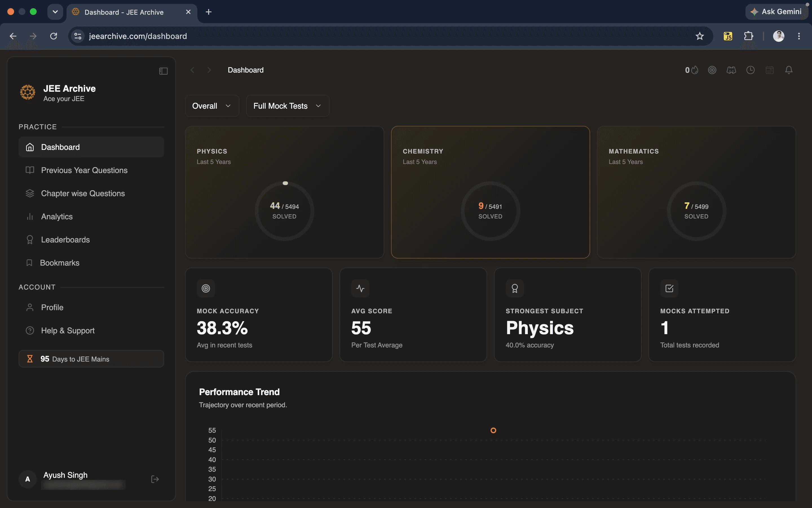The image size is (812, 508).
Task: Open Chapter wise Questions
Action: click(x=91, y=194)
